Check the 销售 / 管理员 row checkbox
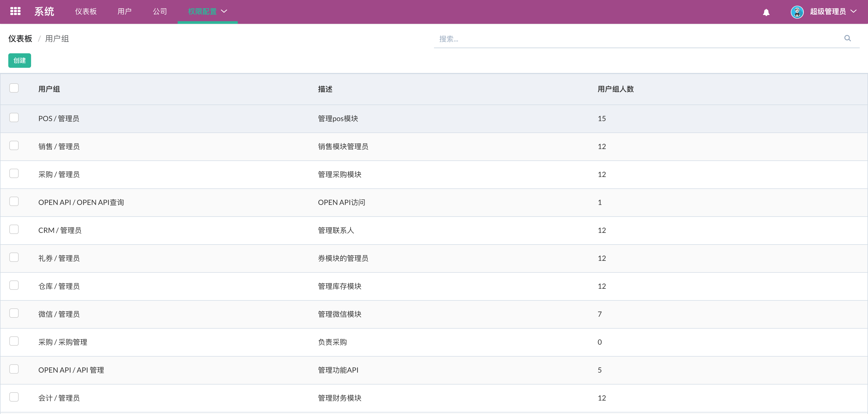The height and width of the screenshot is (414, 868). click(14, 146)
